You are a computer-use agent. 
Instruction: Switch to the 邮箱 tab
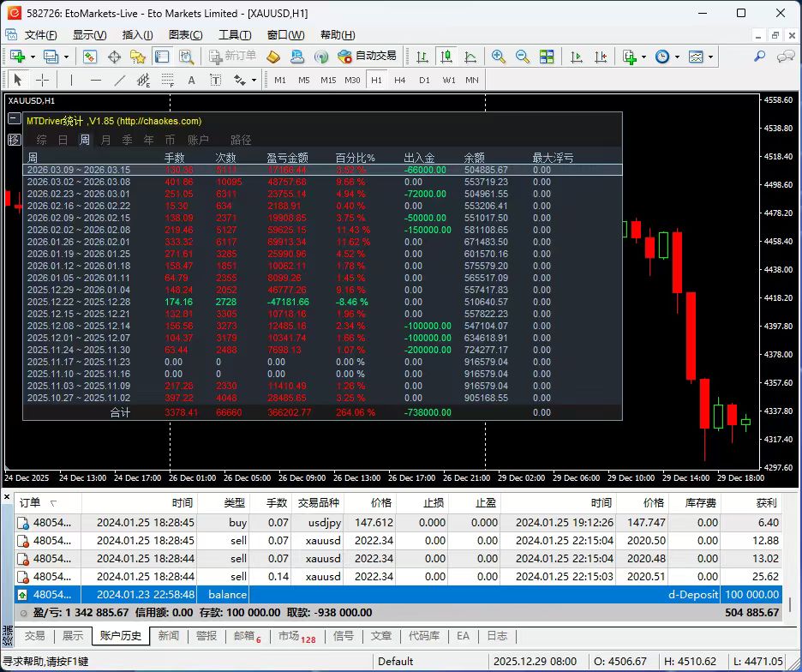(248, 636)
